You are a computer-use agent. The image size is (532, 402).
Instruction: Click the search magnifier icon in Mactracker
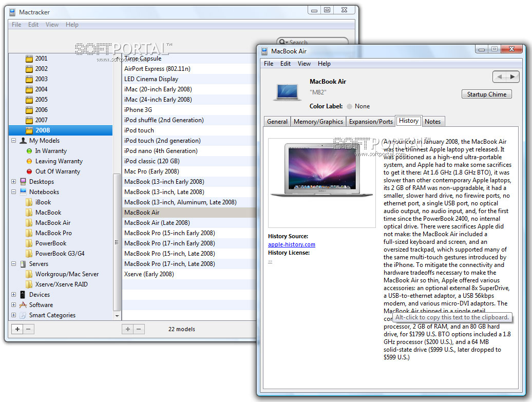[283, 42]
